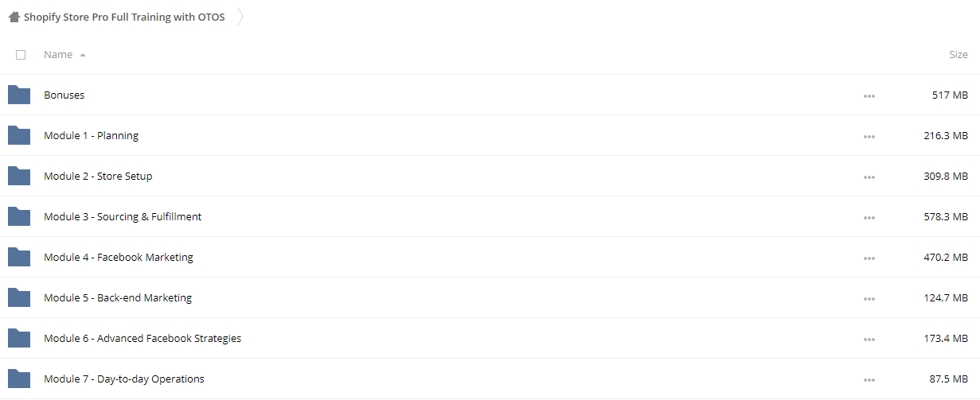Sort the file list by Size column
The height and width of the screenshot is (400, 980).
tap(959, 54)
